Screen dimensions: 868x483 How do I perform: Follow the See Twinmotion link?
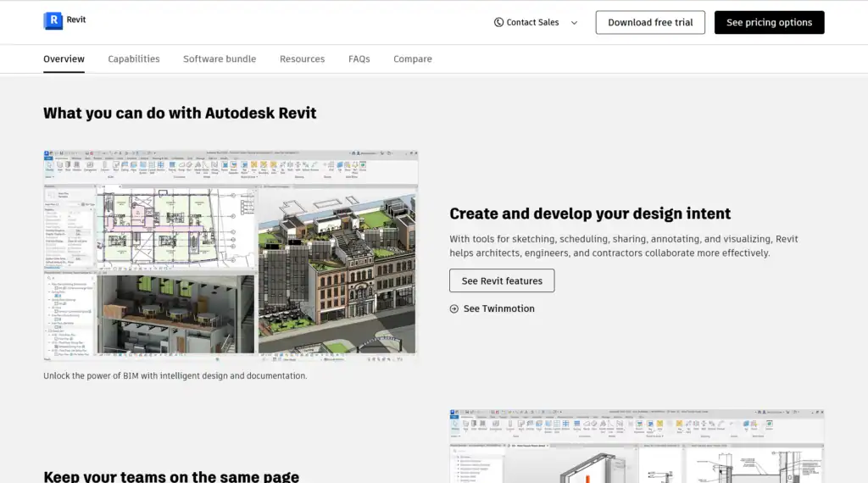pos(498,308)
